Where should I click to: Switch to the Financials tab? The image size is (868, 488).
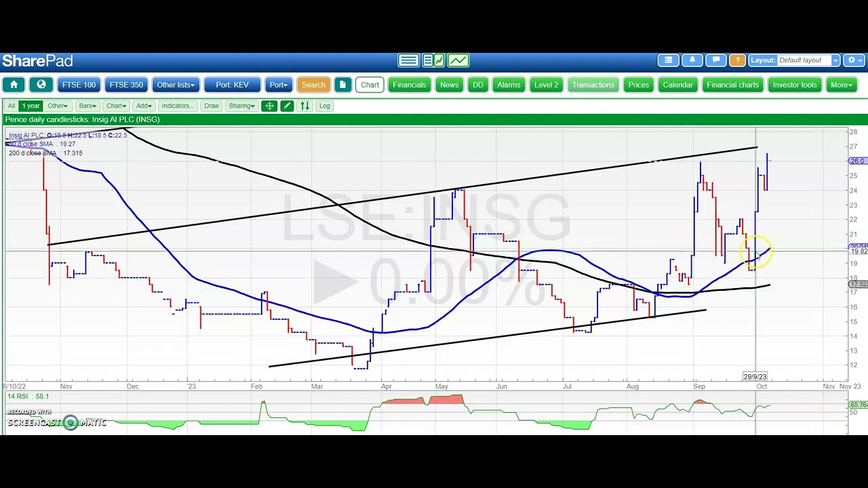(410, 85)
